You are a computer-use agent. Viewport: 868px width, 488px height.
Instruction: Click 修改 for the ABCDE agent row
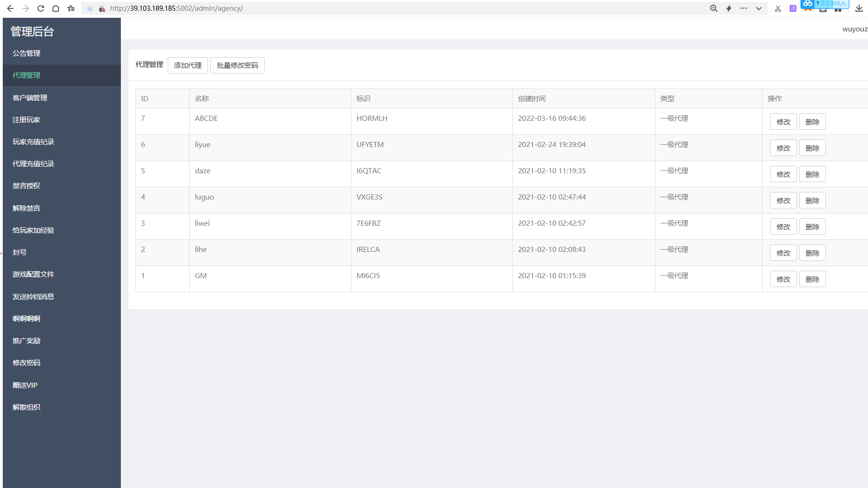coord(783,122)
